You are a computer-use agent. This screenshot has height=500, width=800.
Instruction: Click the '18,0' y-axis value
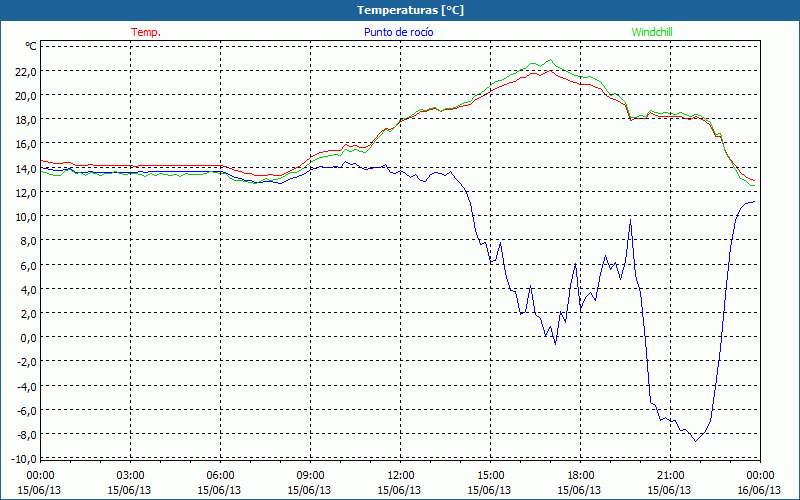click(x=26, y=120)
